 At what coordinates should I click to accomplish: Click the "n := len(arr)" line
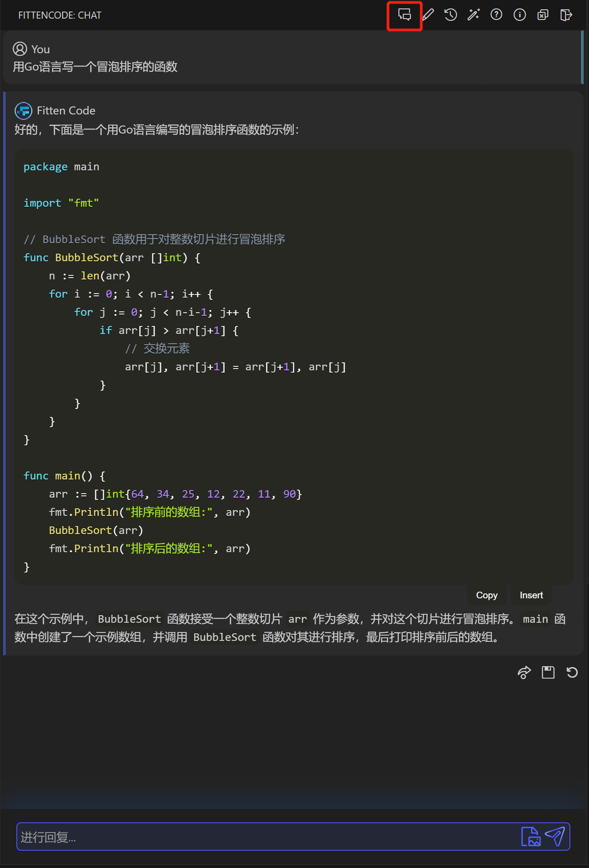point(90,276)
